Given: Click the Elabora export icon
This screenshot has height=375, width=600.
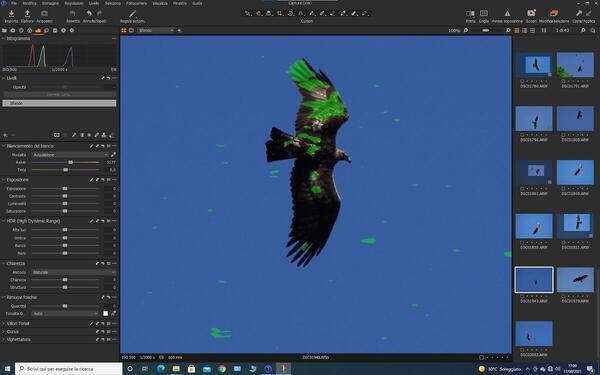Looking at the screenshot, I should tap(27, 14).
